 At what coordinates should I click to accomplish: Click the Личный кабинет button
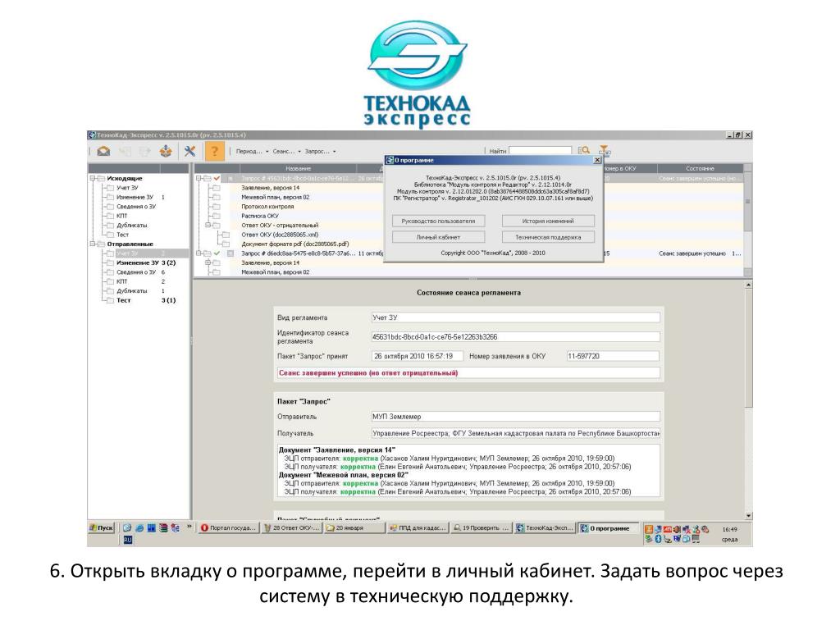(x=438, y=237)
